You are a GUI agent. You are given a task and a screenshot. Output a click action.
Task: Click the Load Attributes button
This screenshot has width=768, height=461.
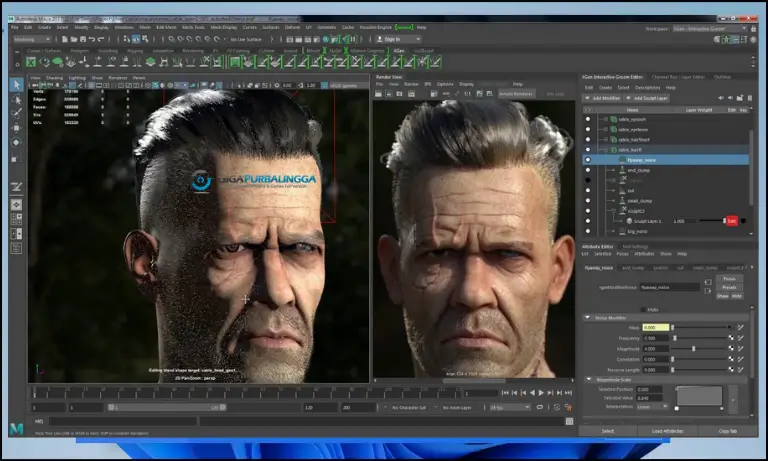tap(667, 431)
